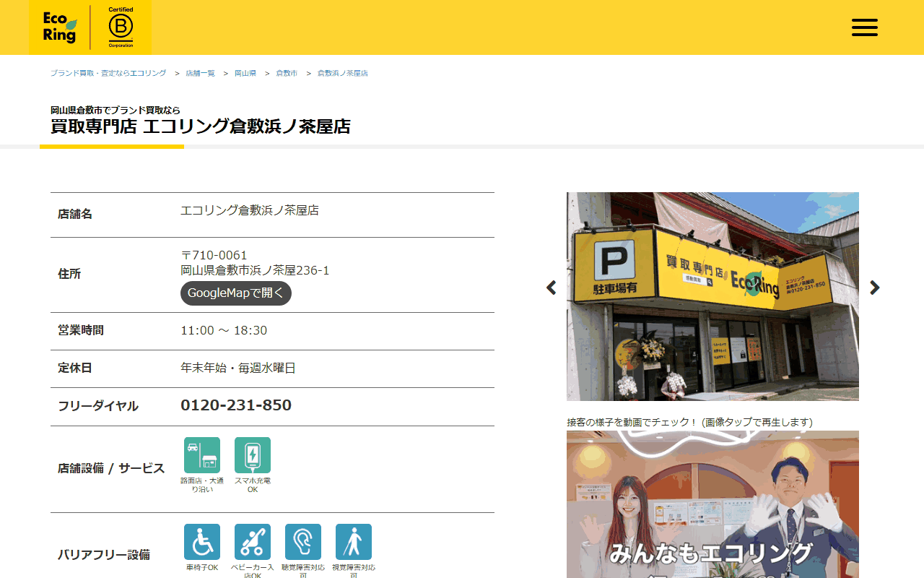Click the 店舗設備 / サービス row label
924x578 pixels.
tap(111, 468)
